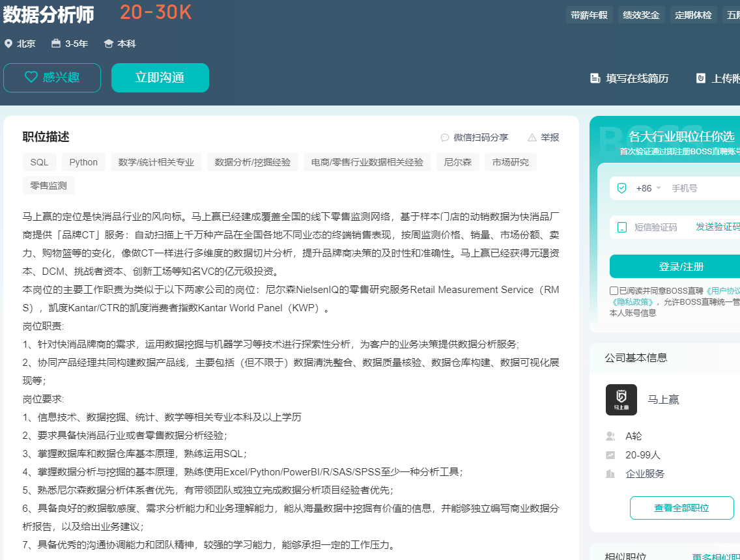Click the location pin icon beside 北京
Screen dimensions: 740x560
tap(8, 44)
